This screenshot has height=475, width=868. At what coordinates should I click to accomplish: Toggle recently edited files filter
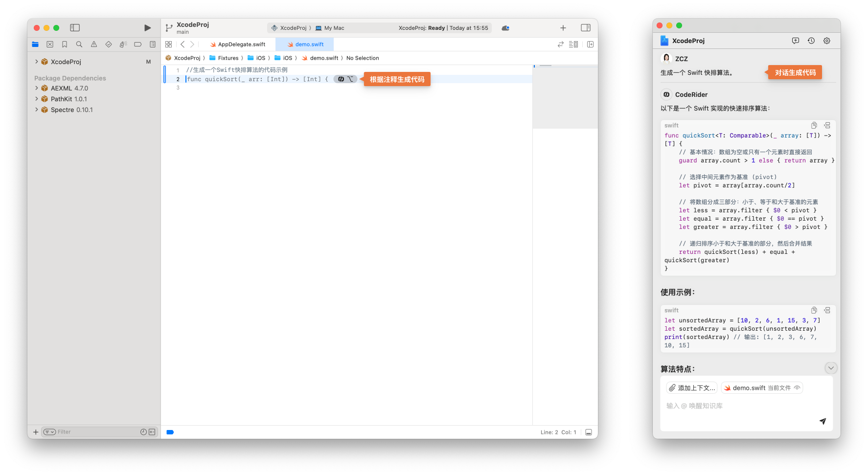pyautogui.click(x=143, y=432)
